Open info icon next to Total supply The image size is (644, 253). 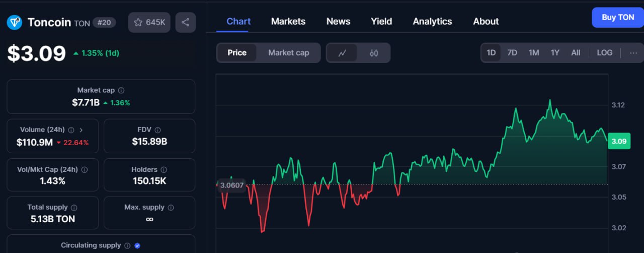[x=74, y=208]
